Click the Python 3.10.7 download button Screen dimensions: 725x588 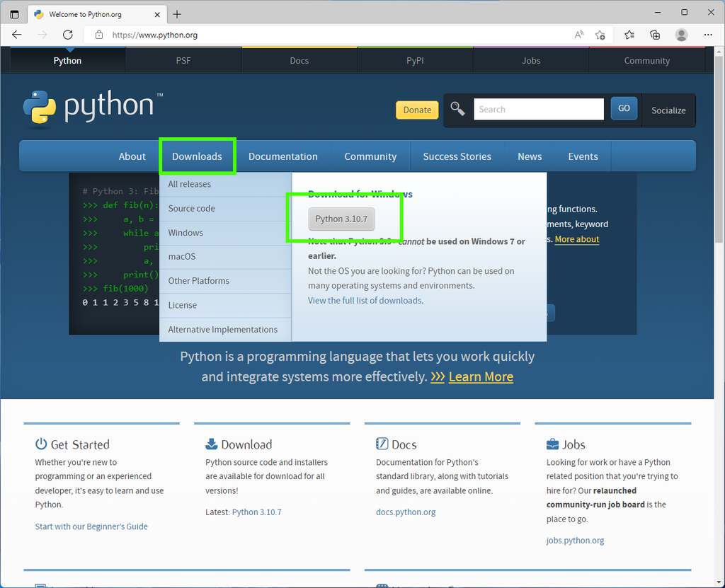click(x=341, y=219)
